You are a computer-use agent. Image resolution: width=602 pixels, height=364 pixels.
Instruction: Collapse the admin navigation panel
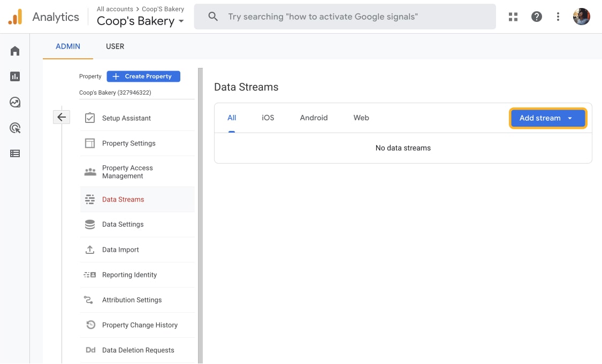tap(62, 117)
